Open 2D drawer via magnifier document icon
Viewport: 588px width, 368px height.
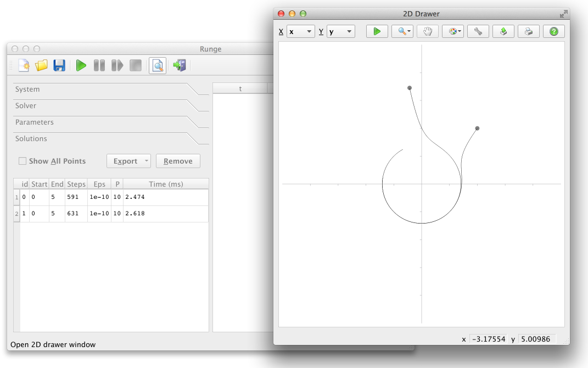(x=158, y=66)
